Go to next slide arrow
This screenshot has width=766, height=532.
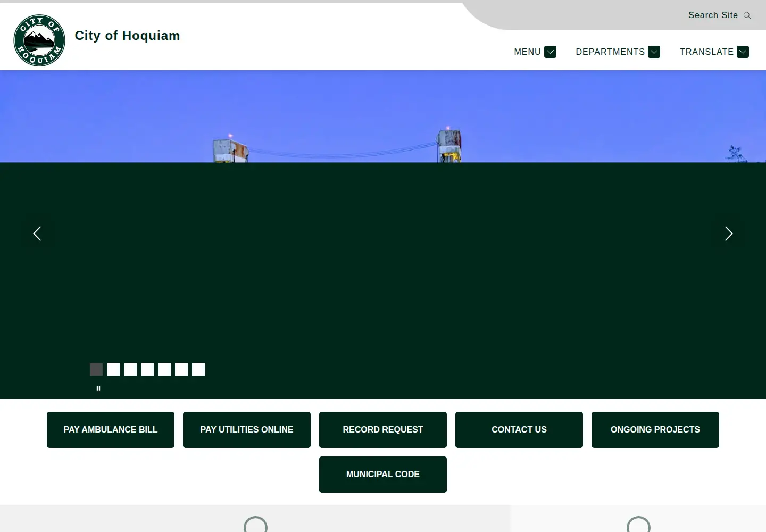(x=729, y=234)
